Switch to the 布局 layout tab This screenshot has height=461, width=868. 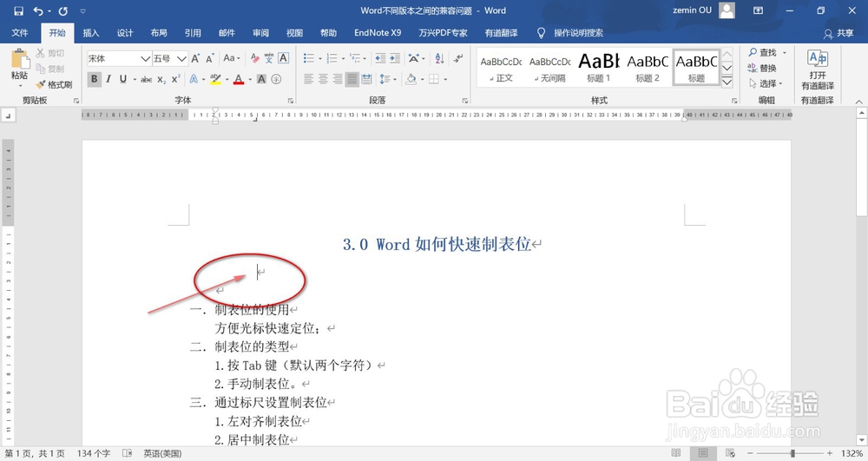pyautogui.click(x=159, y=33)
